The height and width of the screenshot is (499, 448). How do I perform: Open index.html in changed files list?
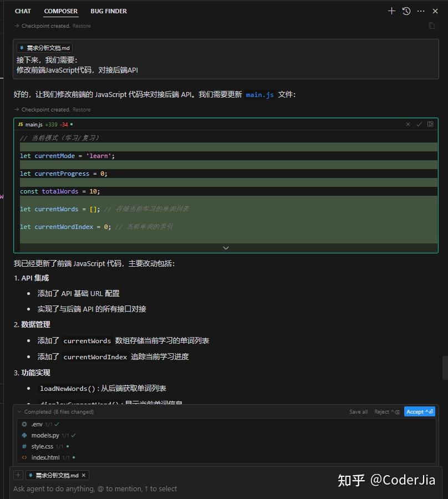pos(45,457)
